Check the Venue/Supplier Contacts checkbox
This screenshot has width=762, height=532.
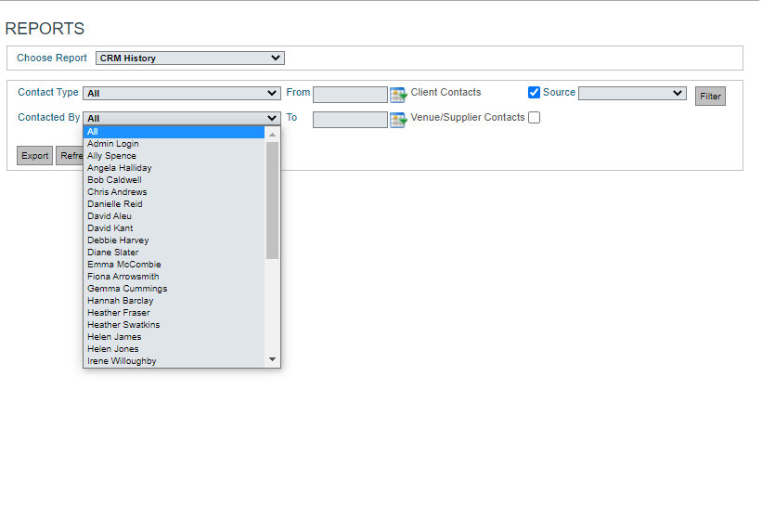click(534, 117)
